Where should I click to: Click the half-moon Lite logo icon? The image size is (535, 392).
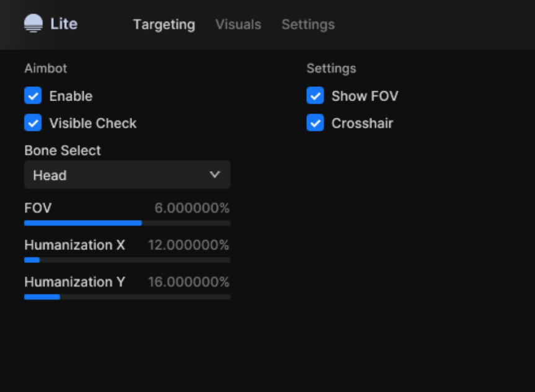33,23
